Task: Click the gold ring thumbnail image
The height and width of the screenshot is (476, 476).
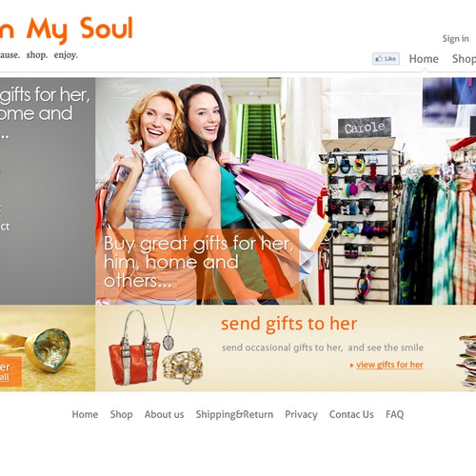Action: (48, 348)
